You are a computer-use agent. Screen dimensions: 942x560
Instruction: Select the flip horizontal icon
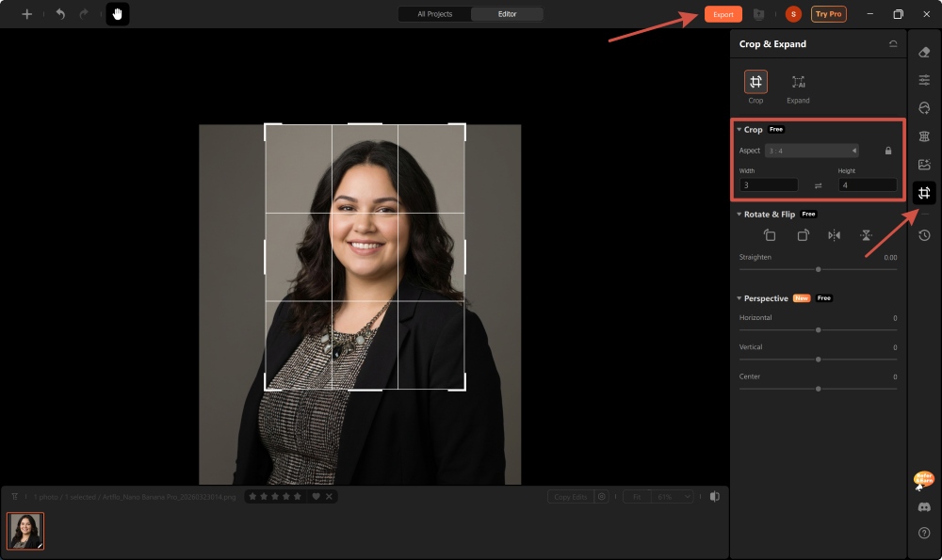834,234
